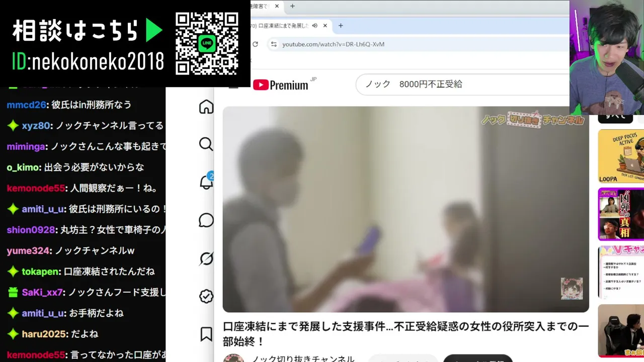Open notifications bell in YouTube sidebar

(x=206, y=182)
